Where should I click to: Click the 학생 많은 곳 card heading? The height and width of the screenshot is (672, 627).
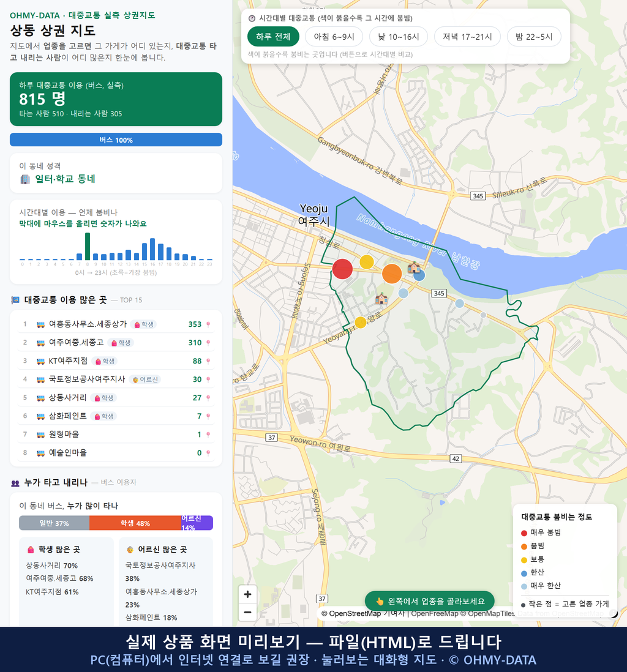(x=54, y=550)
